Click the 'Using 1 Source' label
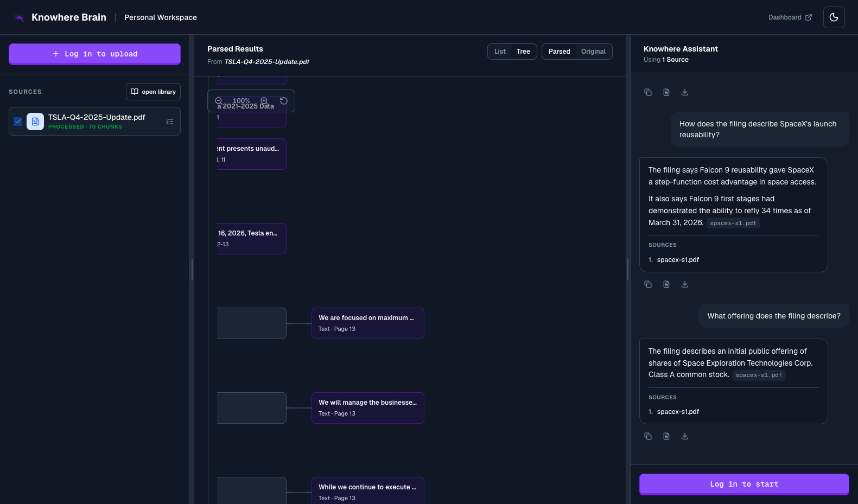 pos(666,60)
